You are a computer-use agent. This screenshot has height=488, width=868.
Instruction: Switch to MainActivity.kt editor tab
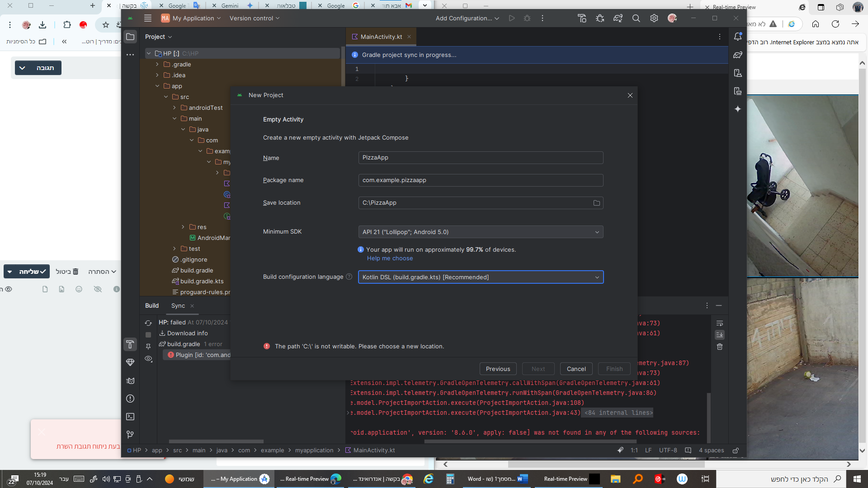pyautogui.click(x=381, y=37)
